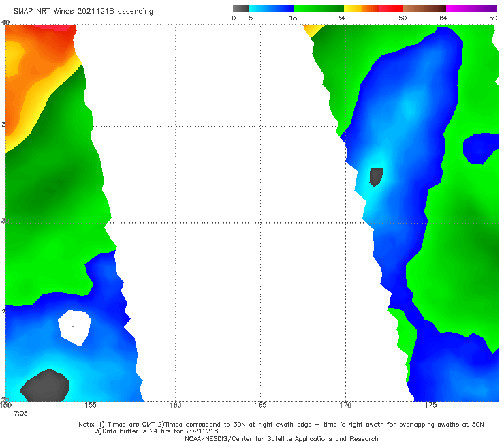Click the NOAA/NESDIS credit line
The image size is (504, 443).
[281, 438]
